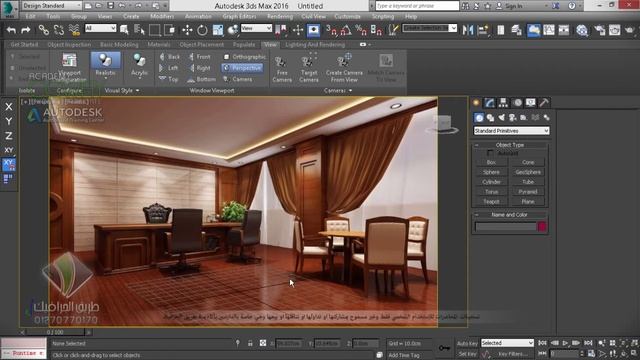Pick the object color red swatch
Viewport: 640px width, 360px height.
[x=542, y=227]
